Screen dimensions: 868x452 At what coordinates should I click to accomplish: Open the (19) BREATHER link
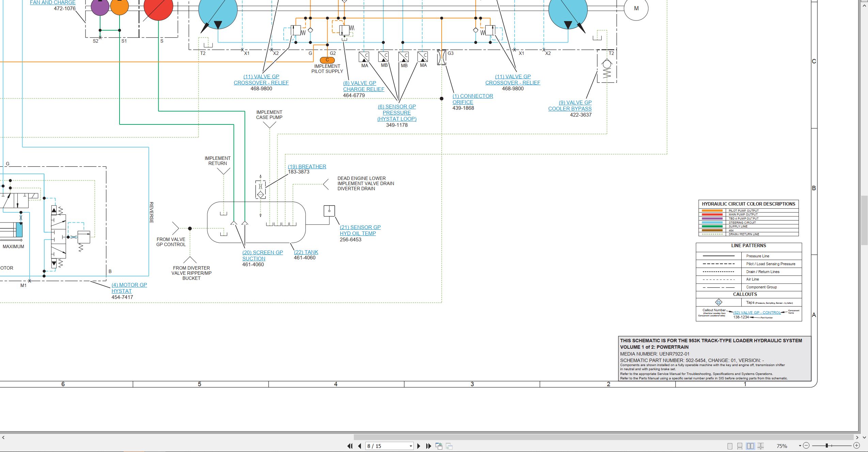[307, 167]
